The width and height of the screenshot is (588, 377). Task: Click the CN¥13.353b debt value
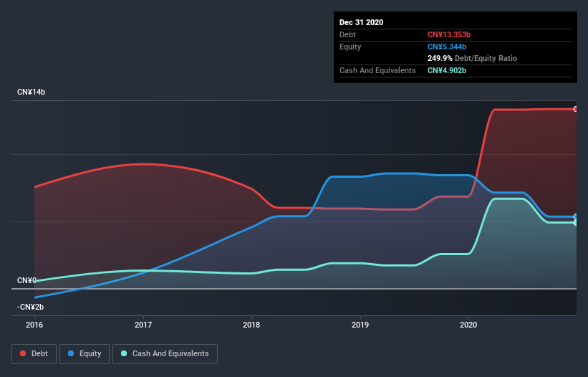(449, 34)
